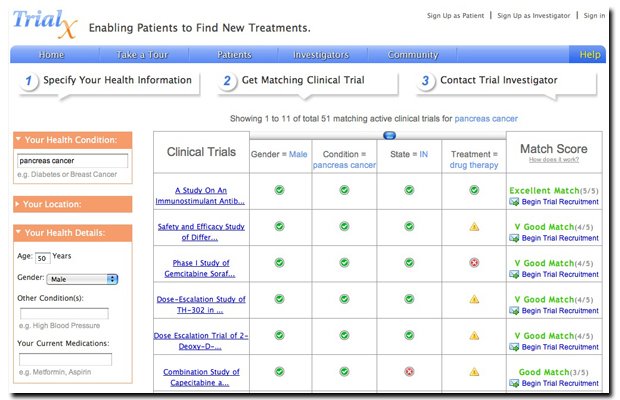Click recruitment icon for Dose-Escalation Study of TH-302 row

tap(514, 311)
